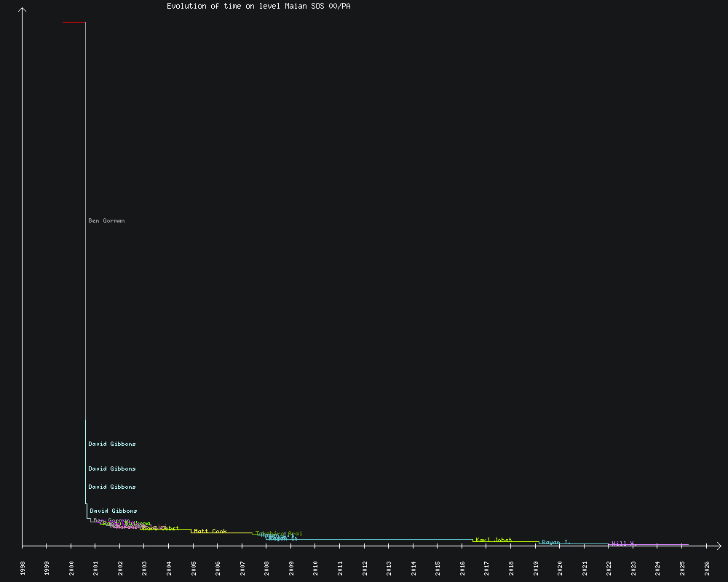This screenshot has height=582, width=728.
Task: Click the Rayan I. label near 2019
Action: click(555, 542)
